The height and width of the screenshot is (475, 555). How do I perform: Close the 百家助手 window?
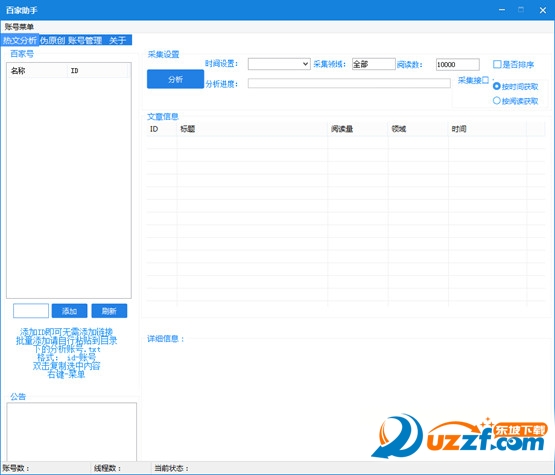(x=543, y=10)
